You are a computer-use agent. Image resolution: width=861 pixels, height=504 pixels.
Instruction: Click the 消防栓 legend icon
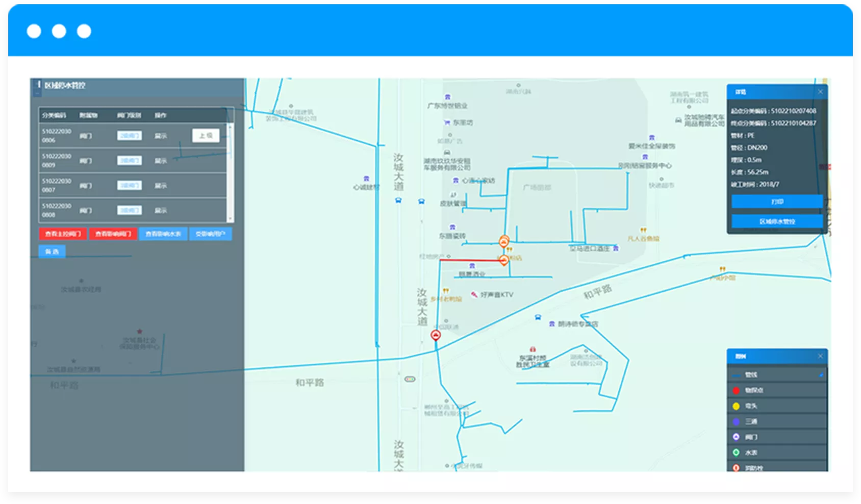click(x=736, y=467)
